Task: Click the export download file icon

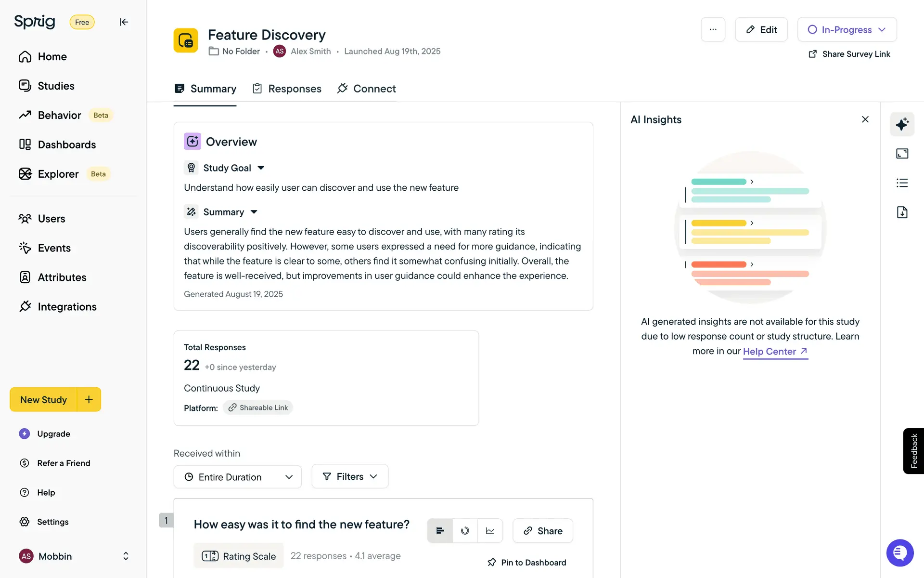Action: tap(902, 212)
